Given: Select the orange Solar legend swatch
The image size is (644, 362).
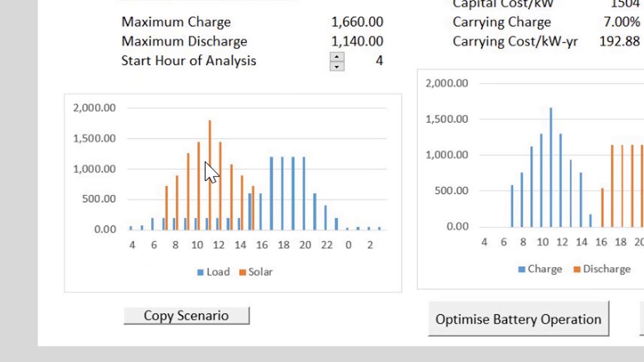Looking at the screenshot, I should point(243,272).
